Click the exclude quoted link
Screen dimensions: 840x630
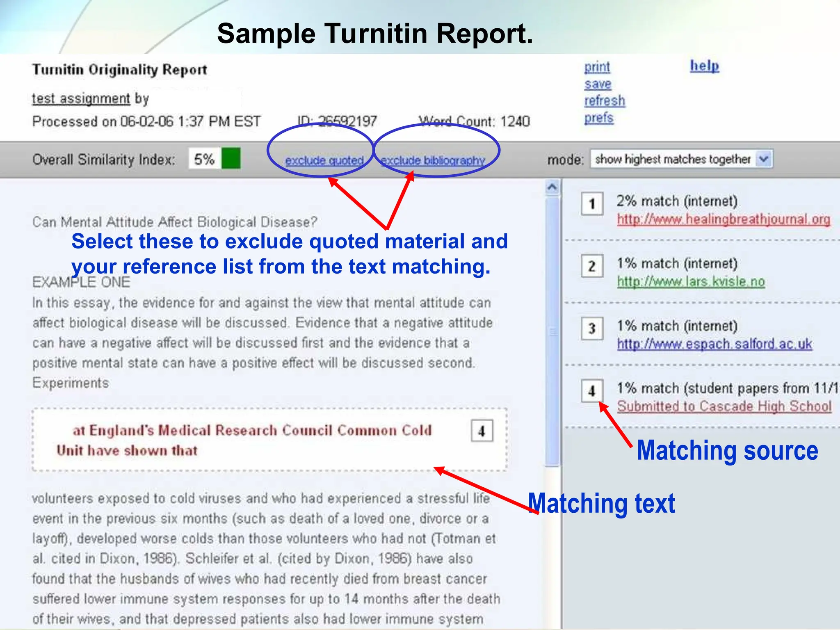coord(324,160)
